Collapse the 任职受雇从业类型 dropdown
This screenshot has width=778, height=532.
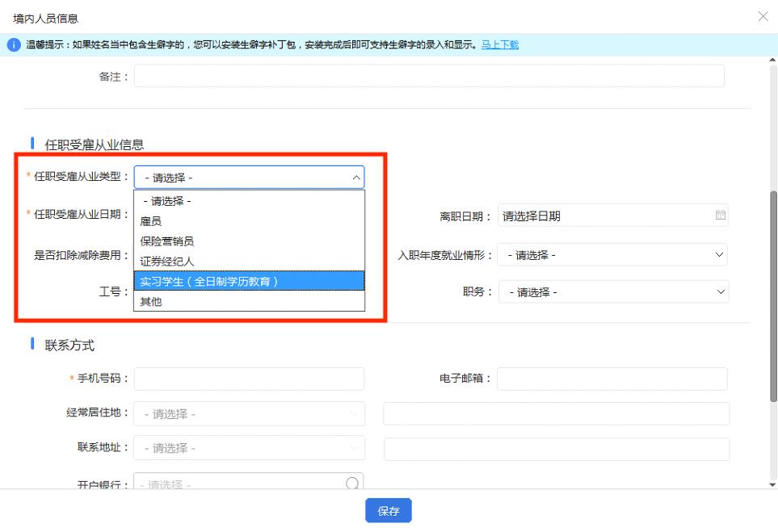(x=249, y=177)
